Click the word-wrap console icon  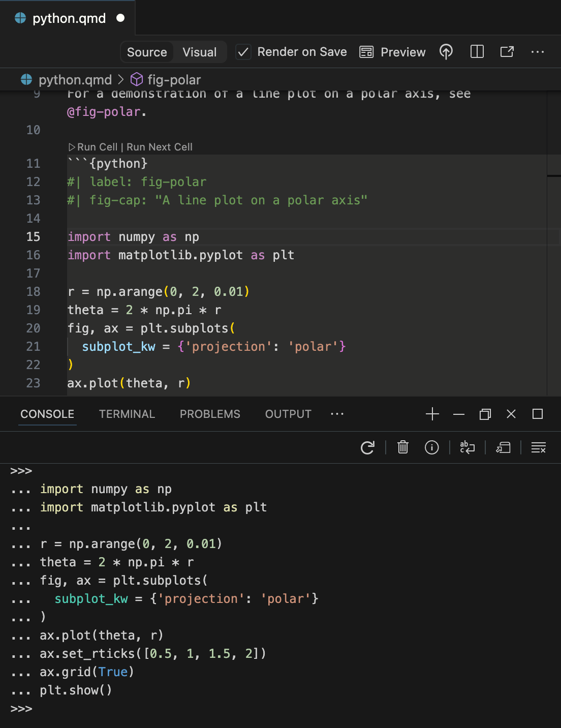pos(466,447)
